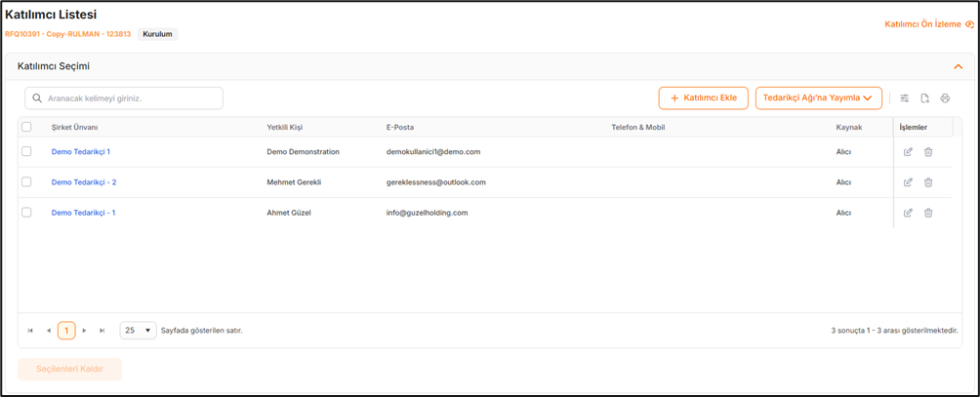Click the export document icon

click(924, 99)
